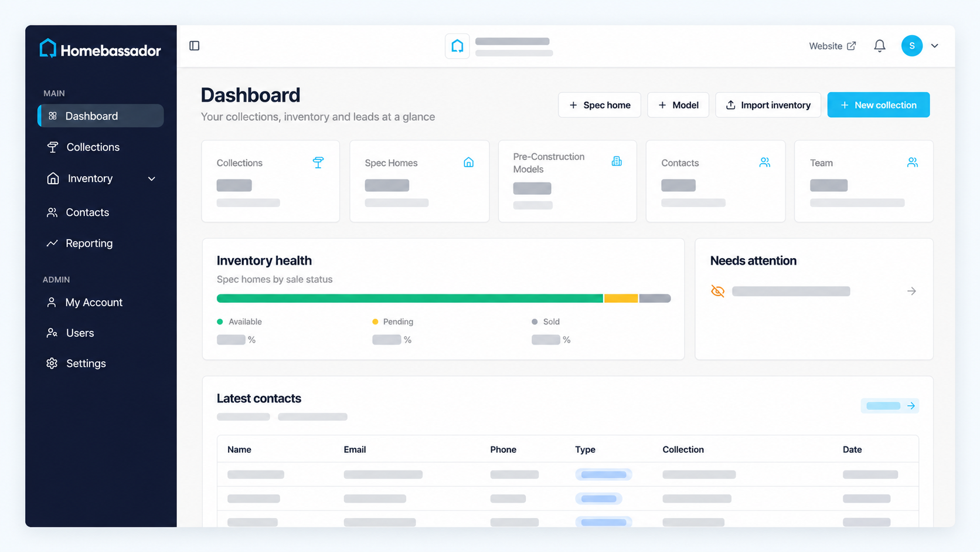
Task: Open the Pre-Construction Models stat card
Action: (x=567, y=181)
